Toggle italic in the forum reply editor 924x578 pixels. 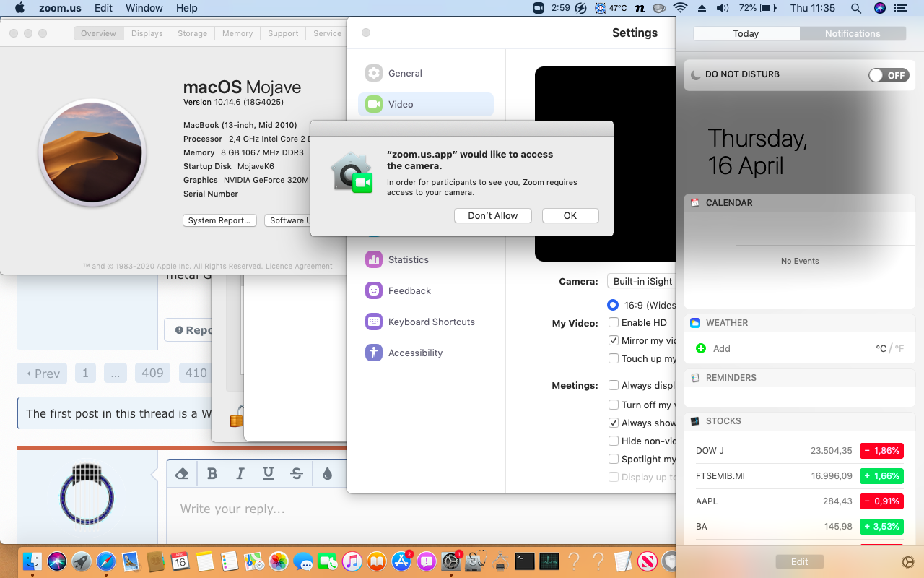tap(240, 473)
